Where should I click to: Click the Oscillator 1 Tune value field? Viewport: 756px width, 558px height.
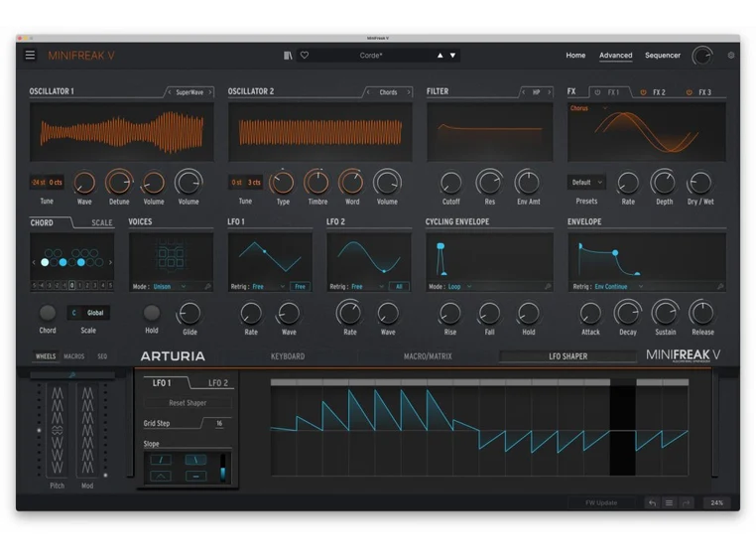click(47, 183)
